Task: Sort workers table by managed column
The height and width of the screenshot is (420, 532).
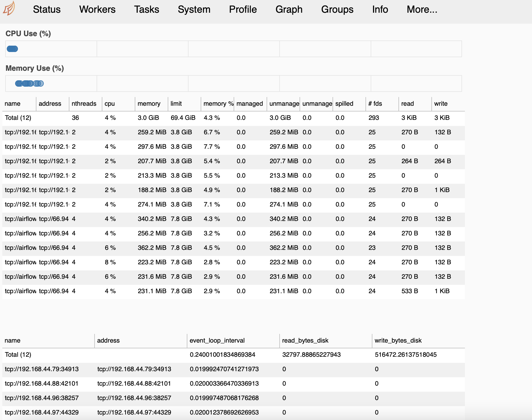Action: (x=250, y=104)
